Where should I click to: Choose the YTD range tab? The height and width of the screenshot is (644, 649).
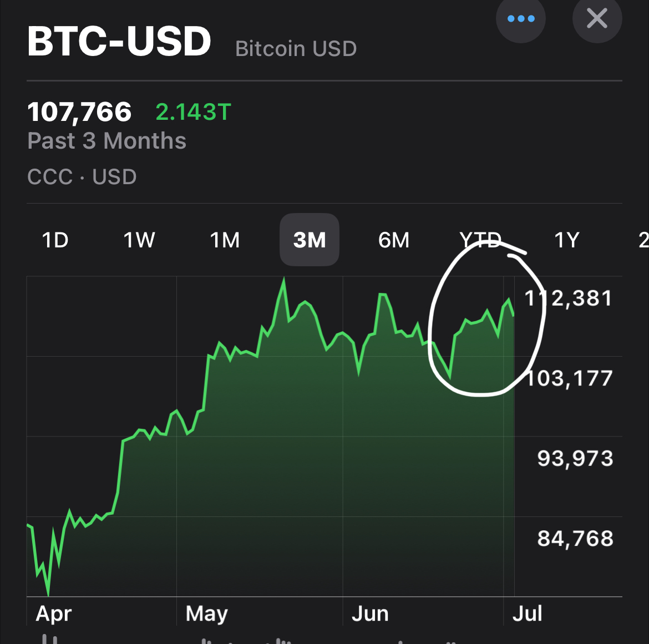[480, 240]
